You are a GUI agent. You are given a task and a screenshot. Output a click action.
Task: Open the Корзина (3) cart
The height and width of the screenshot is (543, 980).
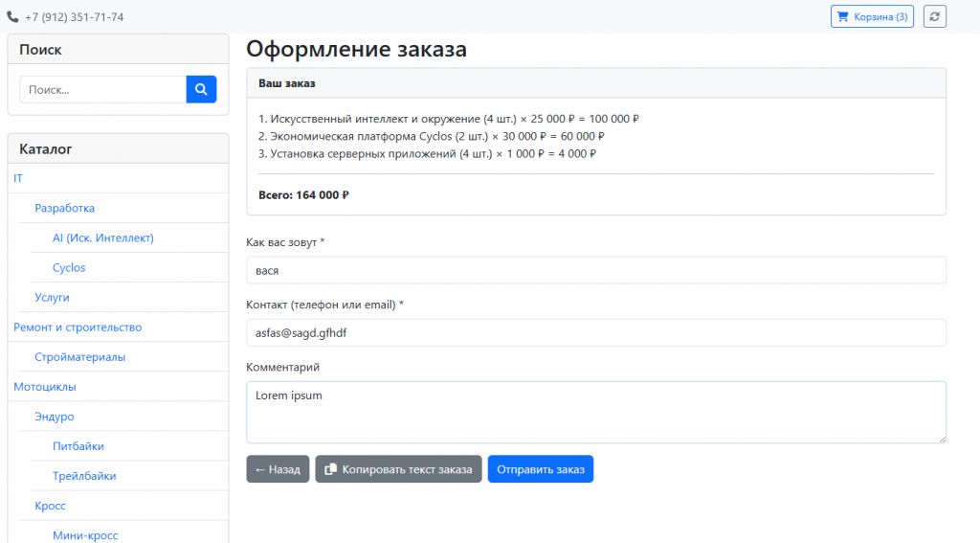(x=871, y=16)
